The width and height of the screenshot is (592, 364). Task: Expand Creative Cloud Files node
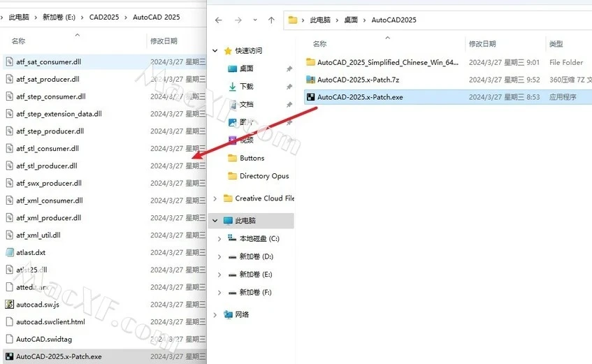click(215, 198)
